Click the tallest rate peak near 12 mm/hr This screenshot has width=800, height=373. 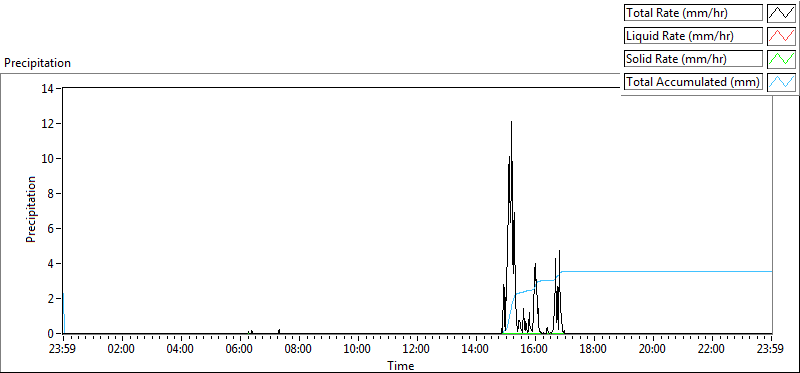(511, 123)
